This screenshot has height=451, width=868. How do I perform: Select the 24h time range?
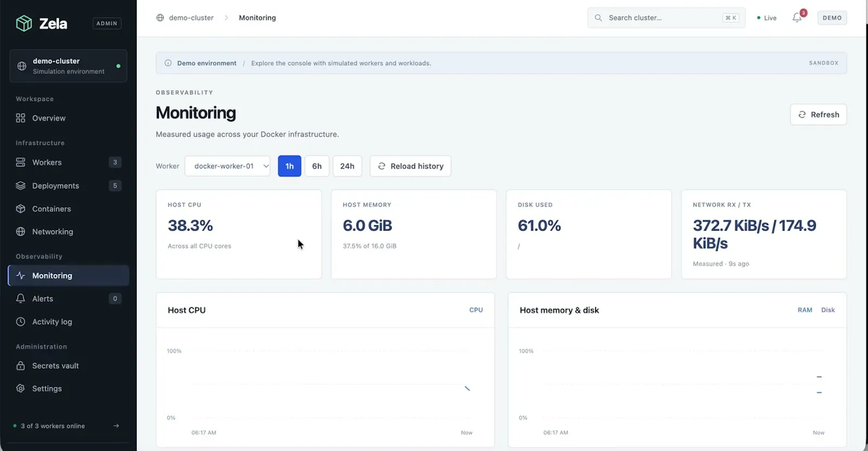(347, 166)
